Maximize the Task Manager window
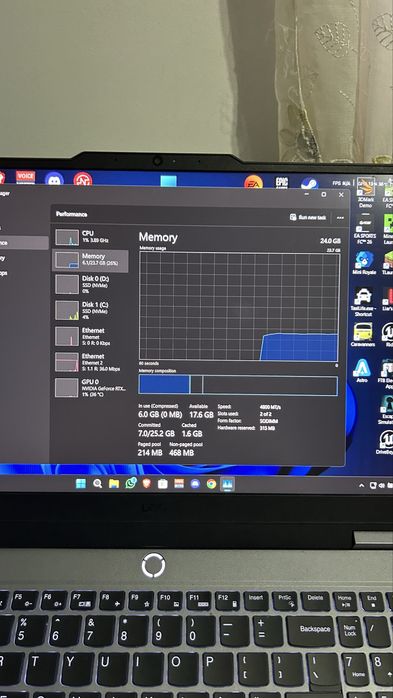393x698 pixels. (324, 195)
